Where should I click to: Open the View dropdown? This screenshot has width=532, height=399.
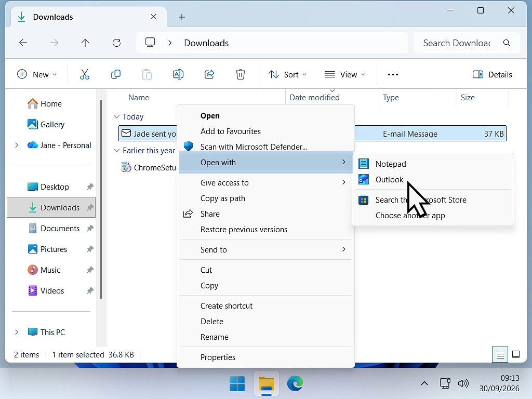tap(345, 74)
